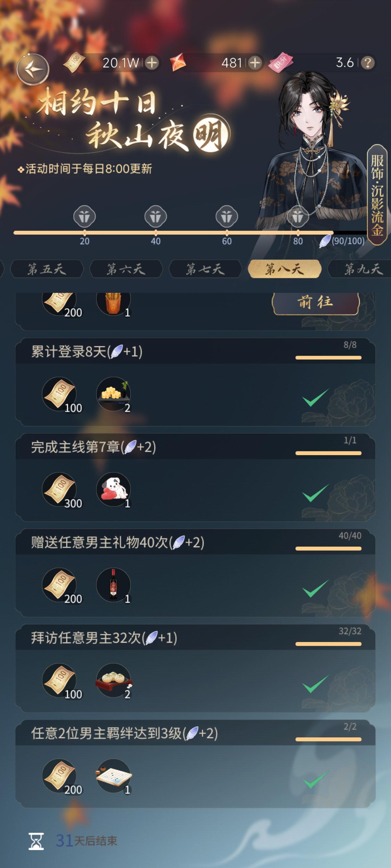Open the gift box at milestone 60

pos(227,216)
